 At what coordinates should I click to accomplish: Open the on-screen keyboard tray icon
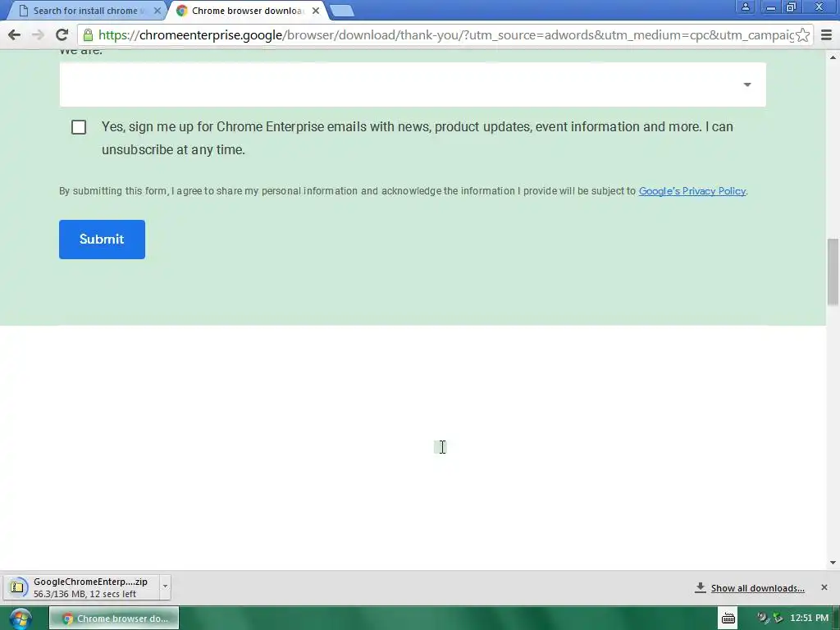click(x=728, y=619)
